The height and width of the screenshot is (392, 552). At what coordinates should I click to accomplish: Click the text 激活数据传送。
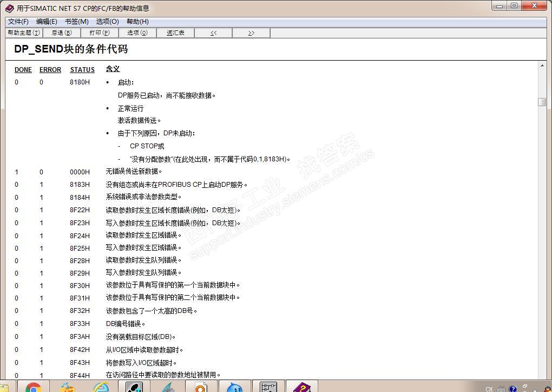pos(140,120)
